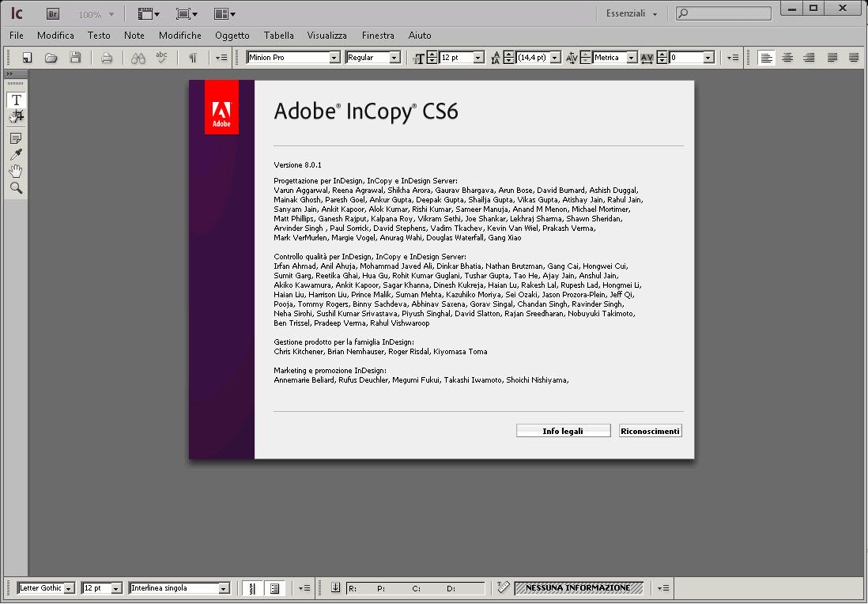Image resolution: width=868 pixels, height=604 pixels.
Task: Open the Visualizza menu
Action: point(326,36)
